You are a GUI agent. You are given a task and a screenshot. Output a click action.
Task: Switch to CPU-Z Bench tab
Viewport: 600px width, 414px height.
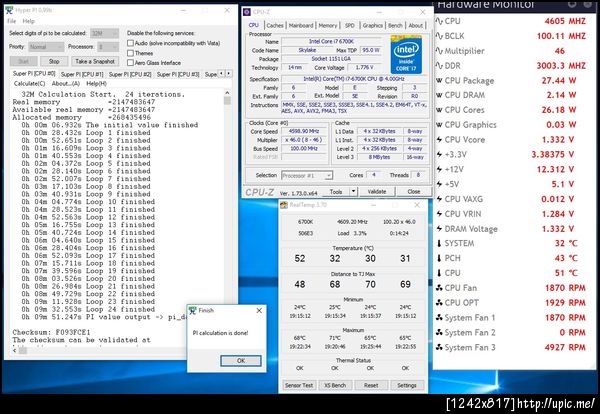click(x=395, y=25)
